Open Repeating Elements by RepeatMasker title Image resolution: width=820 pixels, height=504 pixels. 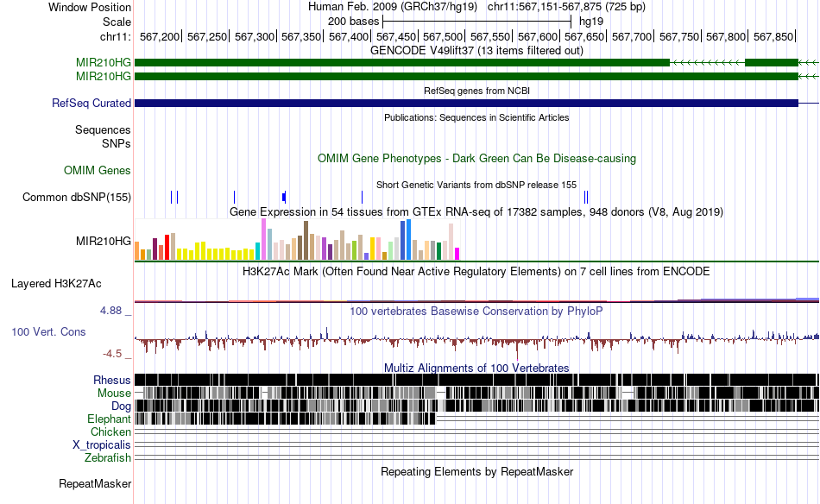[476, 471]
